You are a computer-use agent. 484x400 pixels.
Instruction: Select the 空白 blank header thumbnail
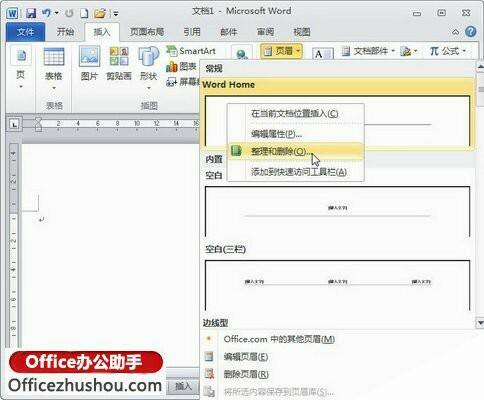point(337,211)
